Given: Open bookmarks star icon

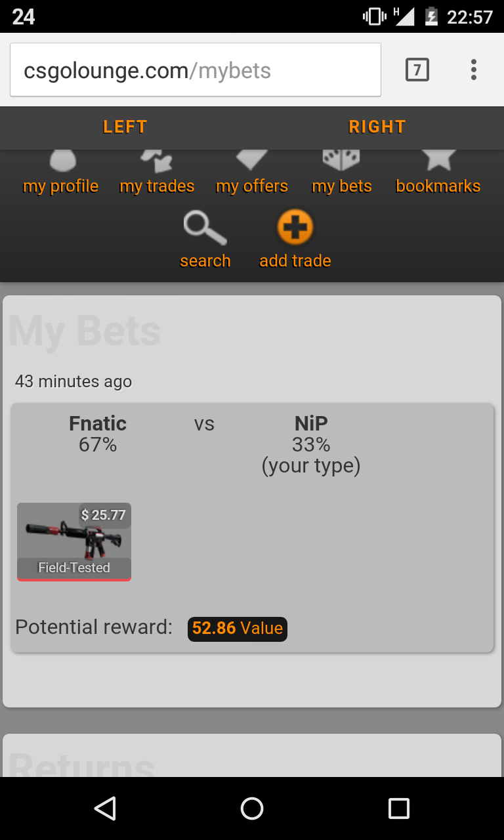Looking at the screenshot, I should 438,160.
